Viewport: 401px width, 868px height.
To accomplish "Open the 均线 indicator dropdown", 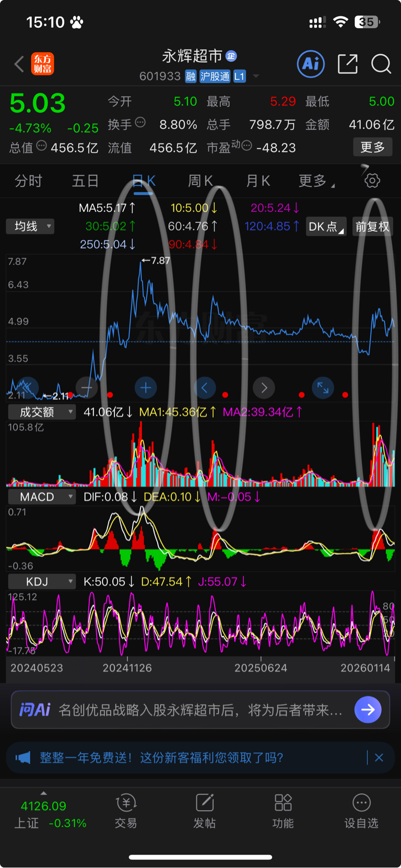I will pyautogui.click(x=30, y=226).
